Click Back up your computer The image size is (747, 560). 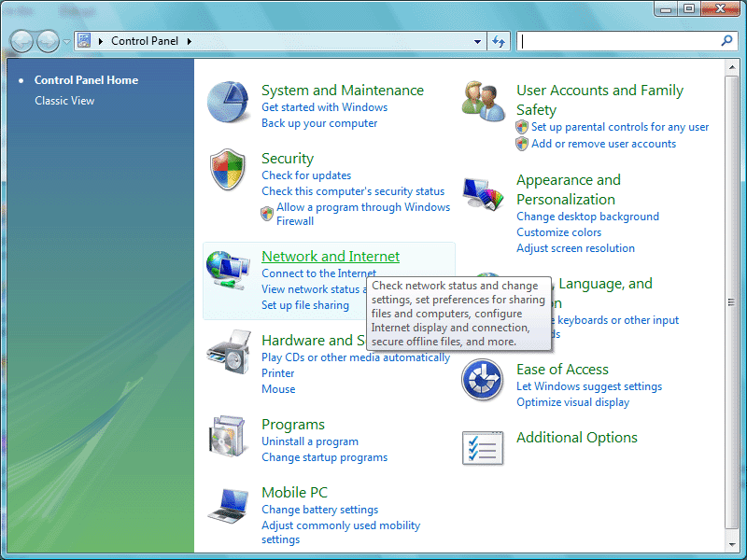tap(319, 123)
